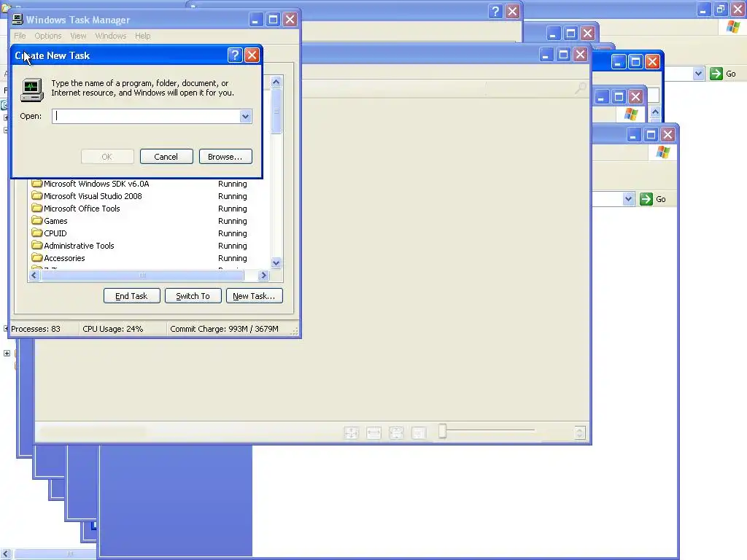This screenshot has width=747, height=560.
Task: Open the Help menu in Task Manager
Action: point(142,36)
